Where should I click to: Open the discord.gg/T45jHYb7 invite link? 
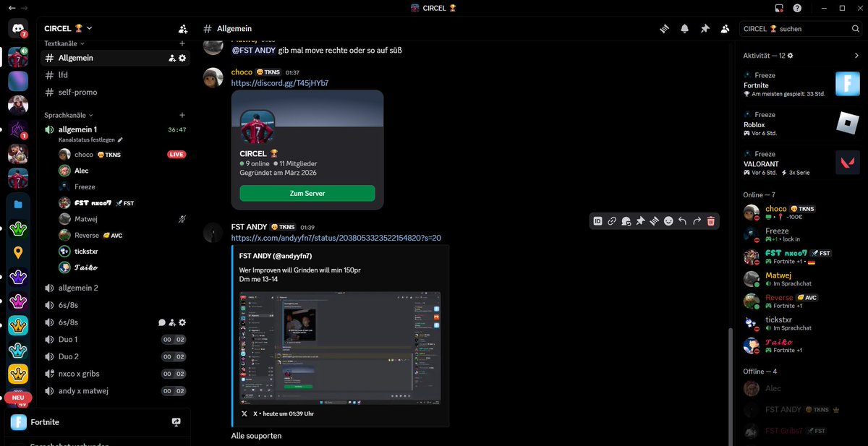click(280, 83)
